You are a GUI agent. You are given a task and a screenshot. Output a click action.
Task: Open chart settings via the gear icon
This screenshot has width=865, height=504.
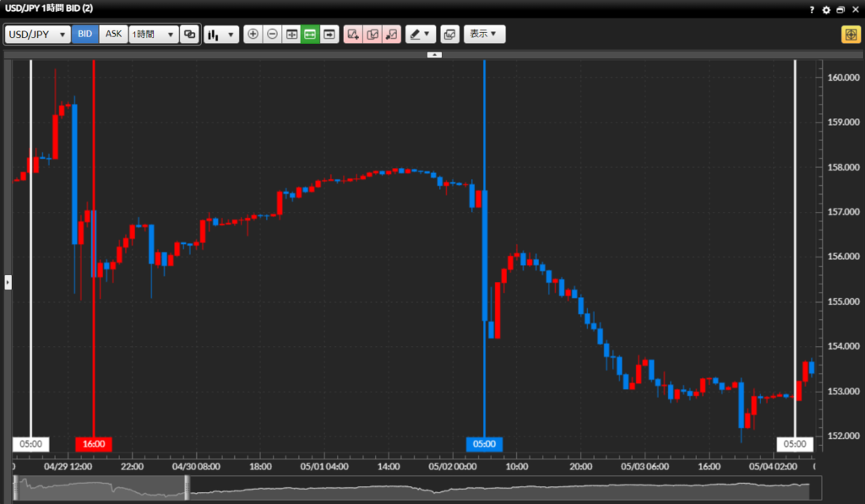[826, 9]
